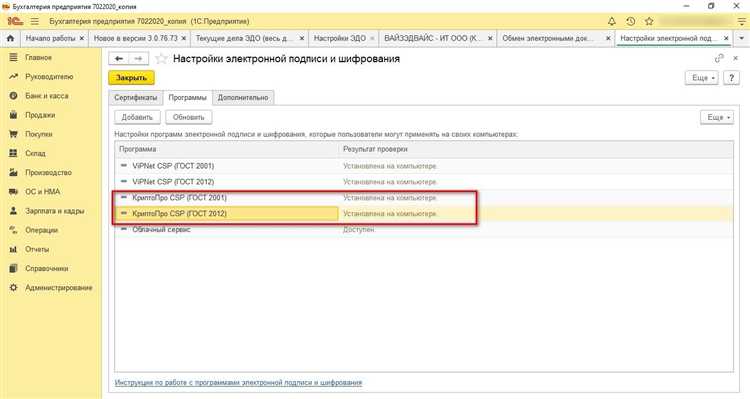This screenshot has height=399, width=750.
Task: Select ViPNet CSP (ГОСТ 2012) row
Action: tap(423, 182)
